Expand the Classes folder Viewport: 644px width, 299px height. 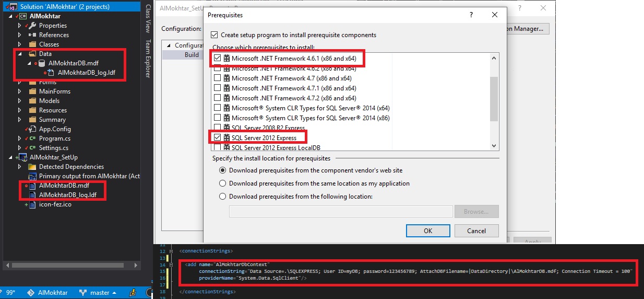pyautogui.click(x=20, y=44)
